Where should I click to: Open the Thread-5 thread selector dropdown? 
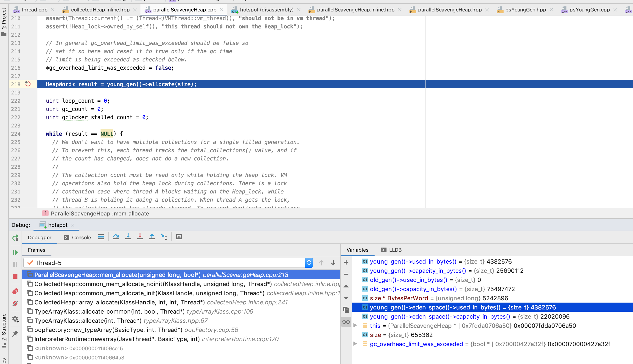[309, 262]
